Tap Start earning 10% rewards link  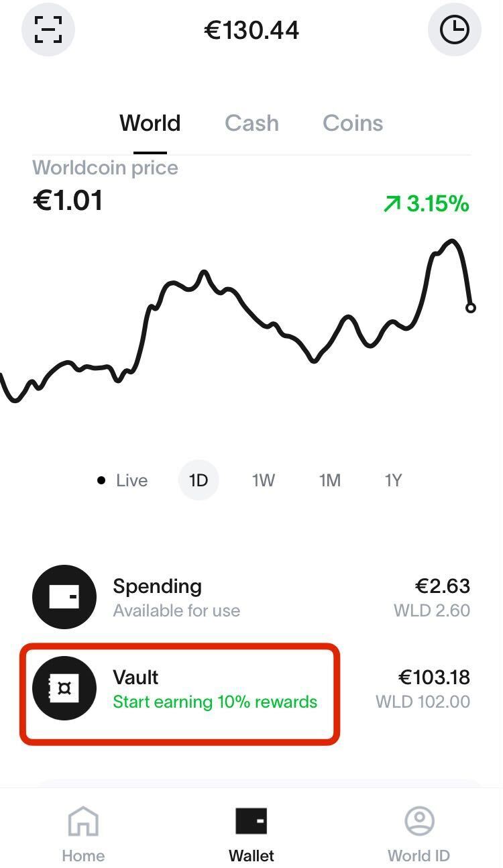tap(215, 702)
